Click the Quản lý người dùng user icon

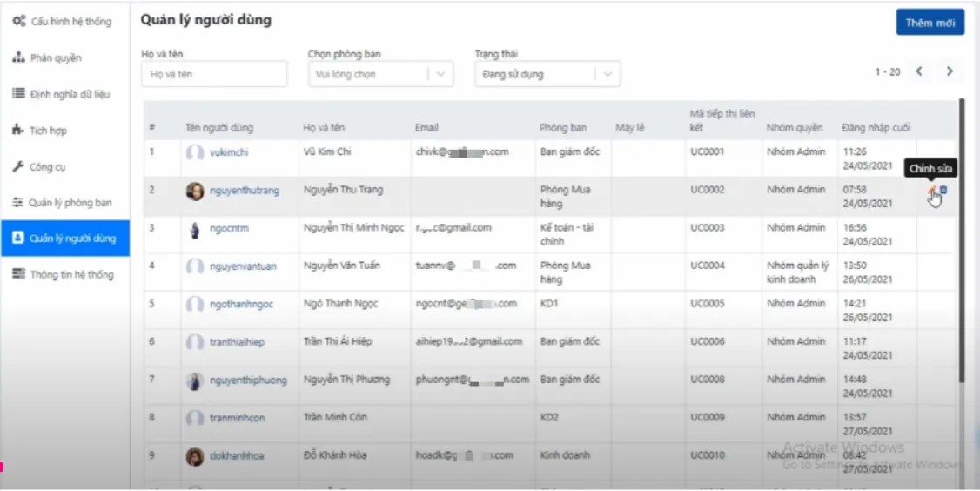(18, 238)
